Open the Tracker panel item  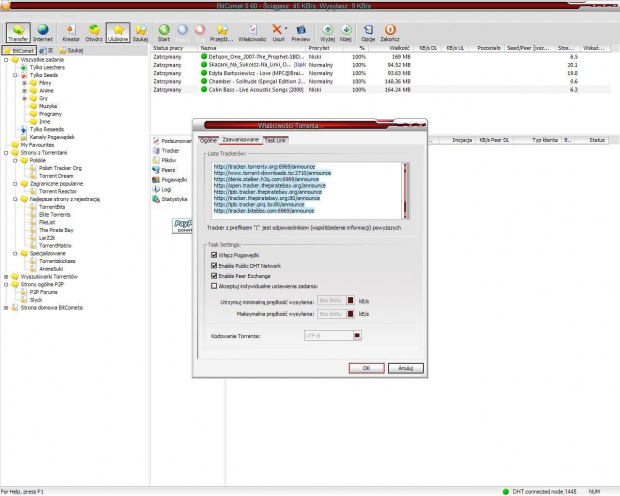(x=166, y=151)
